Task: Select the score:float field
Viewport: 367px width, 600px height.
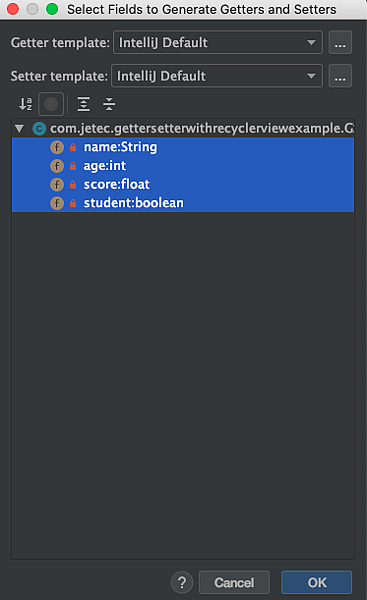Action: (x=183, y=184)
